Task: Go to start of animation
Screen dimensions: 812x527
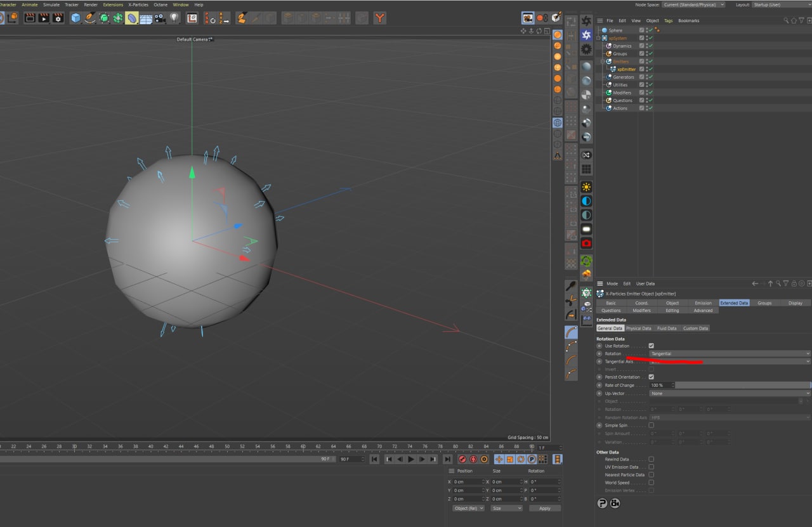Action: coord(375,459)
